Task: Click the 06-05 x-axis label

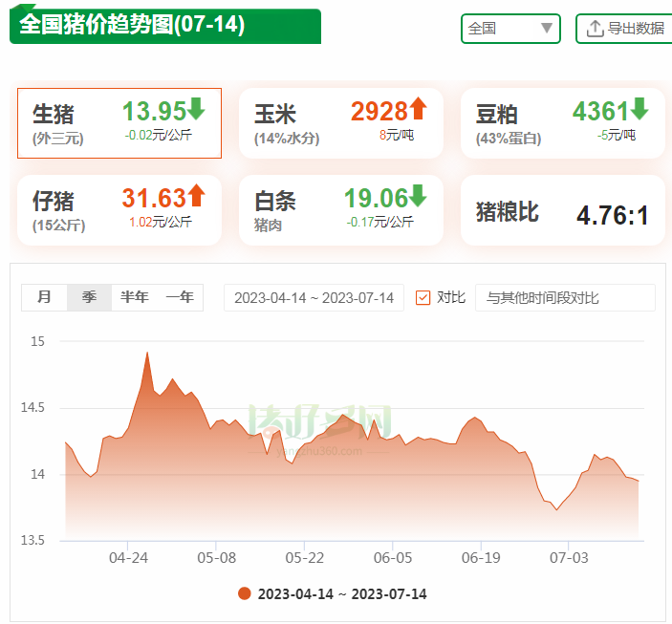Action: tap(393, 557)
